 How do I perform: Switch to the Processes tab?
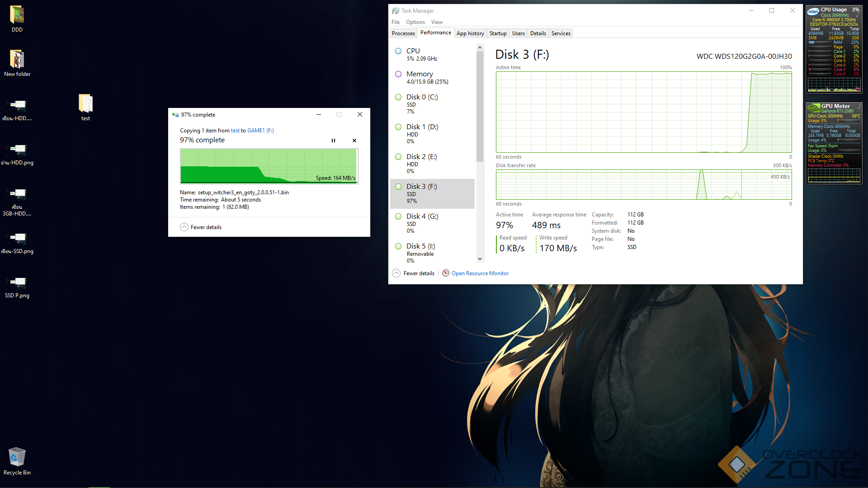click(403, 33)
